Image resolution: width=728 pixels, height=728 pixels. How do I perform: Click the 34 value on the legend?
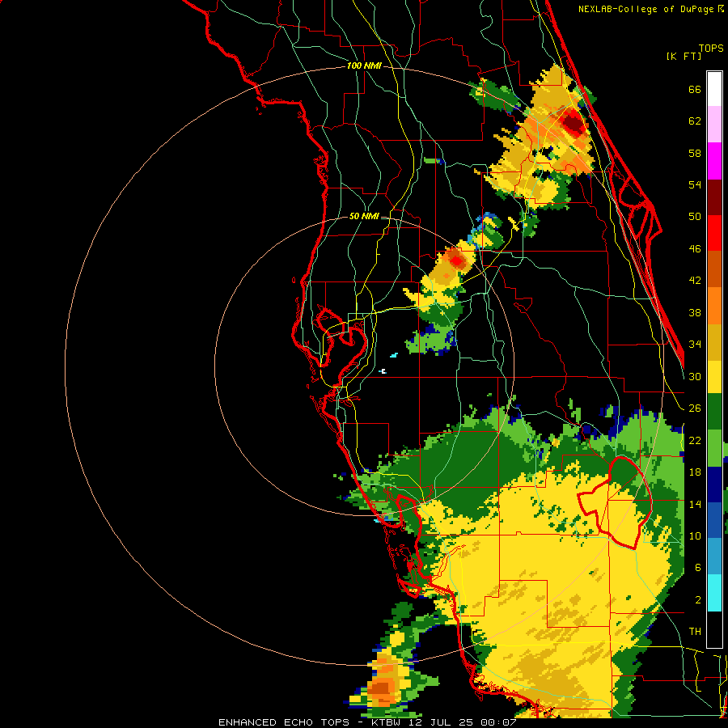tap(695, 345)
